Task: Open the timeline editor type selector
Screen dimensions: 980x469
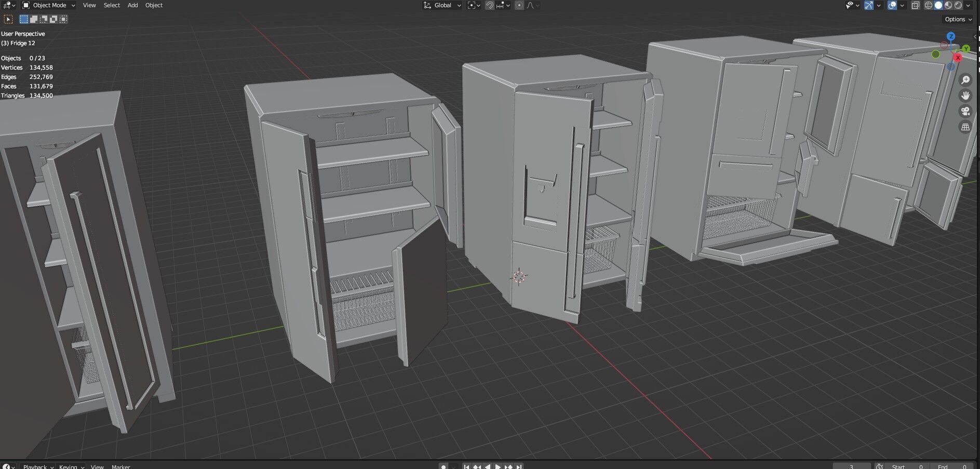Action: pos(9,466)
